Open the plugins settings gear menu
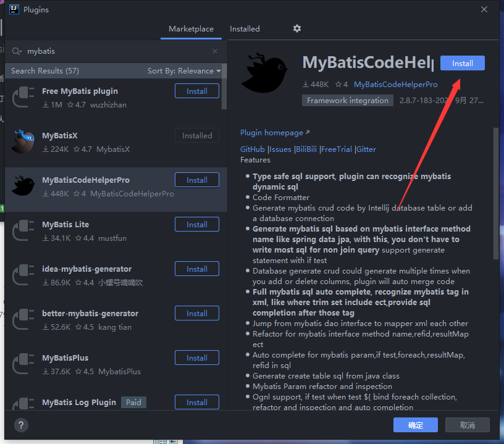 point(297,29)
